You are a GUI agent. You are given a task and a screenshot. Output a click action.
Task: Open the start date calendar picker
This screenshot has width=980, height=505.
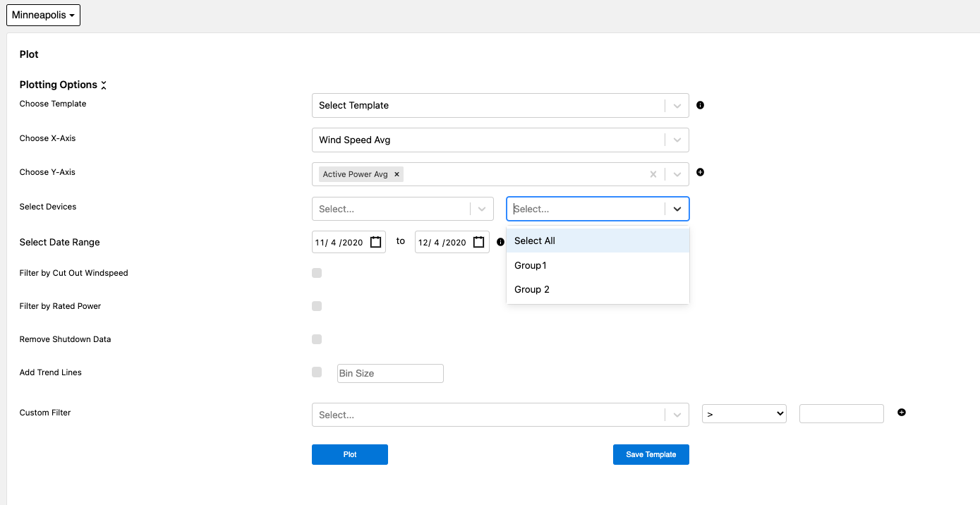[376, 242]
